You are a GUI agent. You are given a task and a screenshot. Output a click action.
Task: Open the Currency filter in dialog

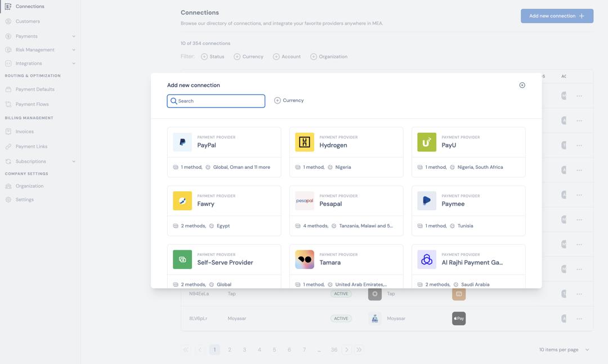coord(289,101)
